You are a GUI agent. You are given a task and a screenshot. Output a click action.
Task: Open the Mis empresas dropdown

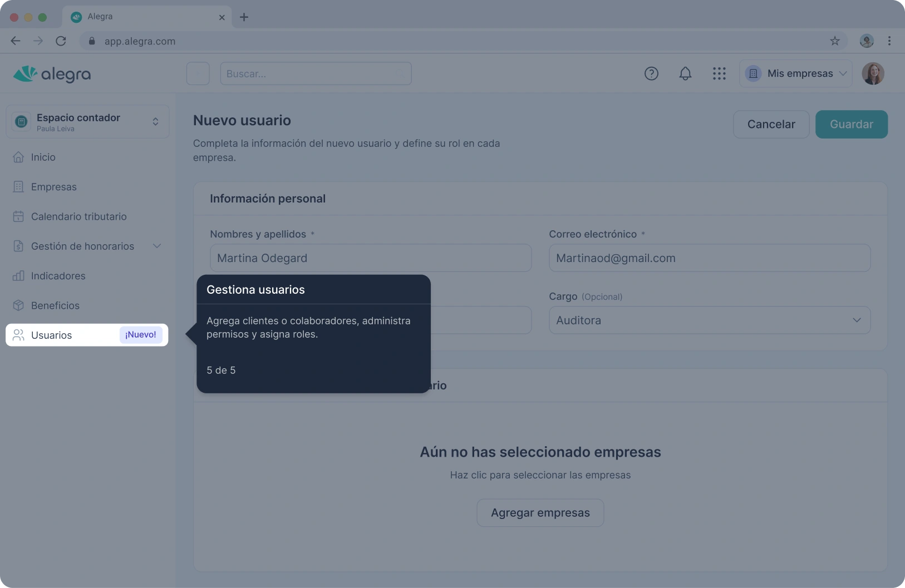795,73
